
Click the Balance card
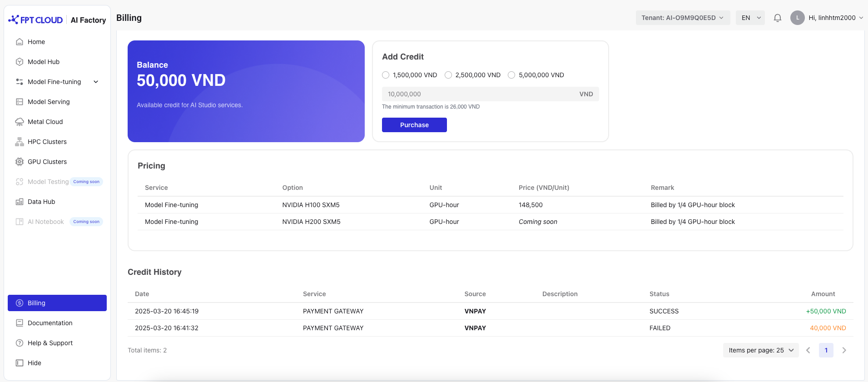pos(246,91)
